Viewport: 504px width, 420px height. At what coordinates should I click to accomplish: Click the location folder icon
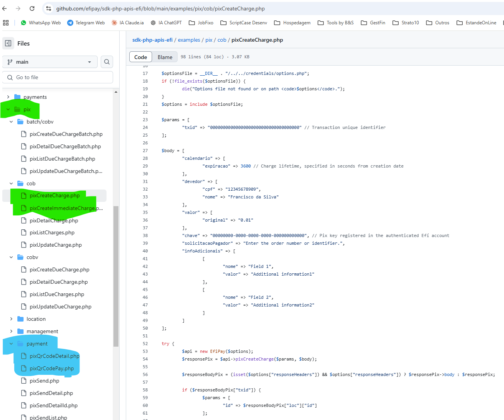(20, 319)
